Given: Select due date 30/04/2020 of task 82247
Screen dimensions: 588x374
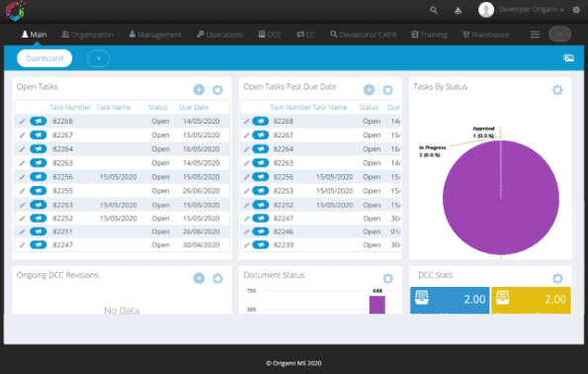Looking at the screenshot, I should coord(201,244).
